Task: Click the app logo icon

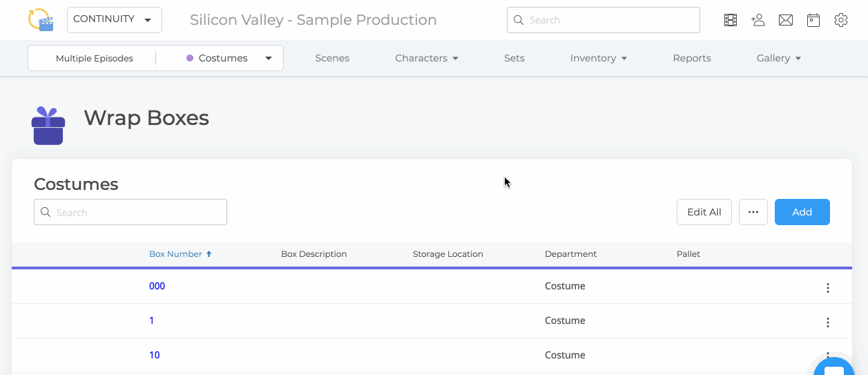Action: (x=41, y=20)
